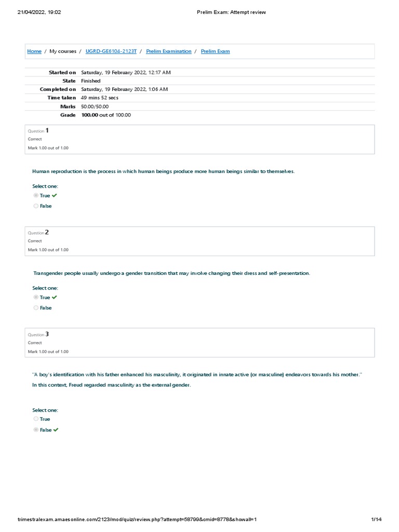Open the Home breadcrumb link
399x532 pixels.
point(34,51)
